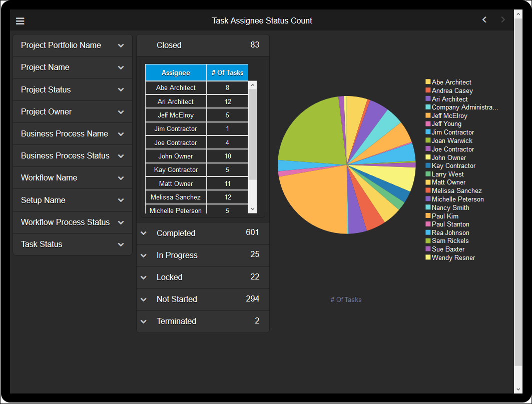532x404 pixels.
Task: Click John Owner legend entry
Action: (x=446, y=157)
